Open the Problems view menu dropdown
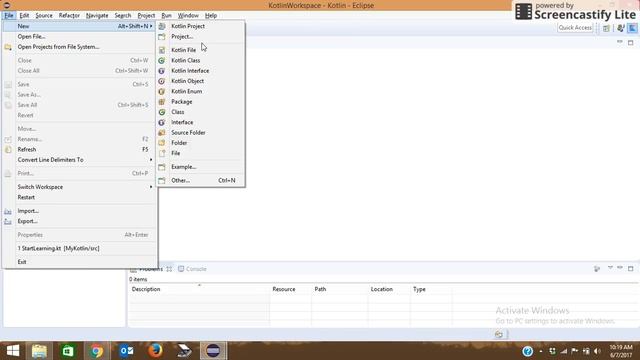The image size is (640, 360). (x=610, y=268)
